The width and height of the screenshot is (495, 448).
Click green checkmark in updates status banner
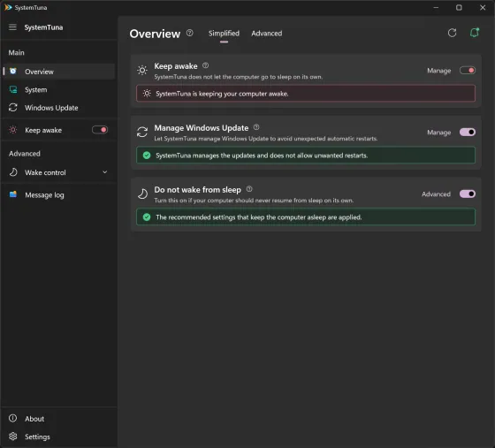pos(147,156)
